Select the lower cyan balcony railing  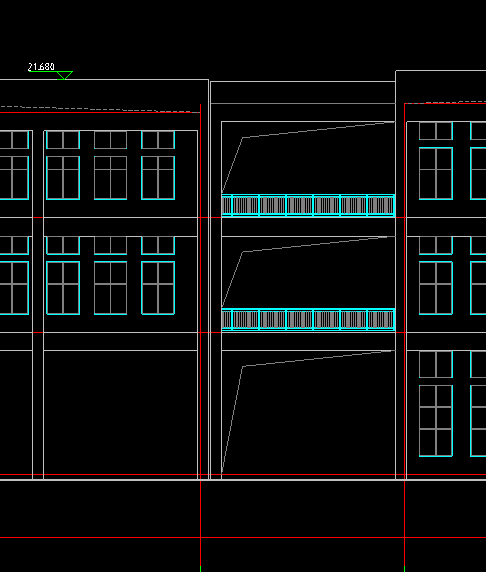pyautogui.click(x=308, y=320)
